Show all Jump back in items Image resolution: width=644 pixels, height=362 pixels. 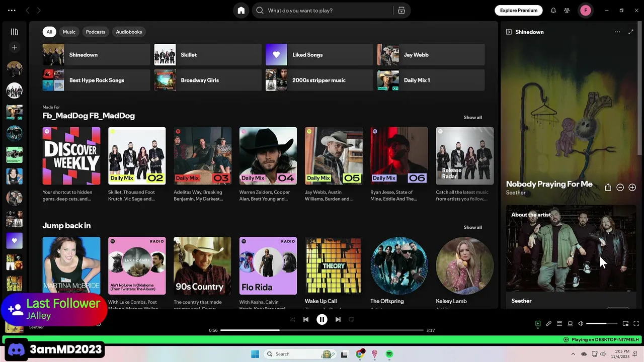click(472, 227)
